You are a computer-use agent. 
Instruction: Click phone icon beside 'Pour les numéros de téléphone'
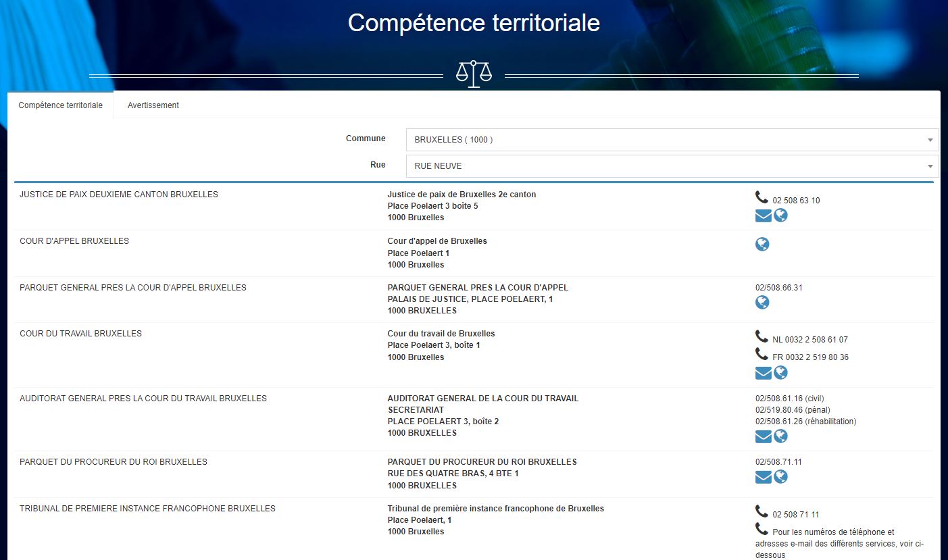coord(762,529)
